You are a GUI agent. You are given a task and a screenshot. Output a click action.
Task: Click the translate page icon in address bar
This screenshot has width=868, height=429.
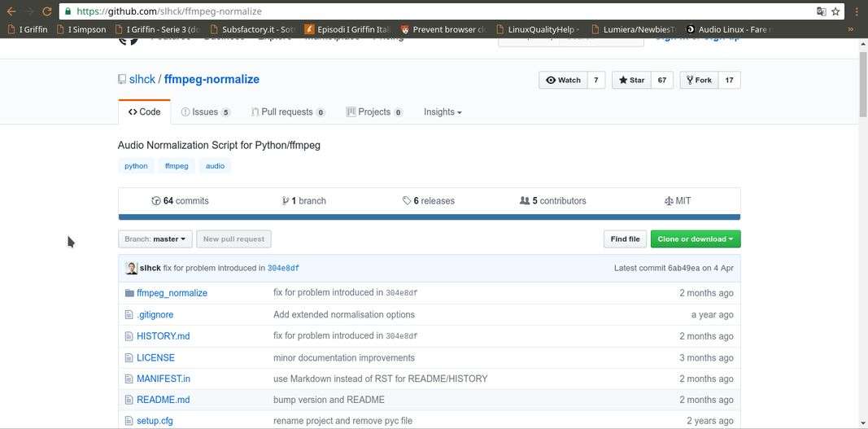[x=821, y=11]
